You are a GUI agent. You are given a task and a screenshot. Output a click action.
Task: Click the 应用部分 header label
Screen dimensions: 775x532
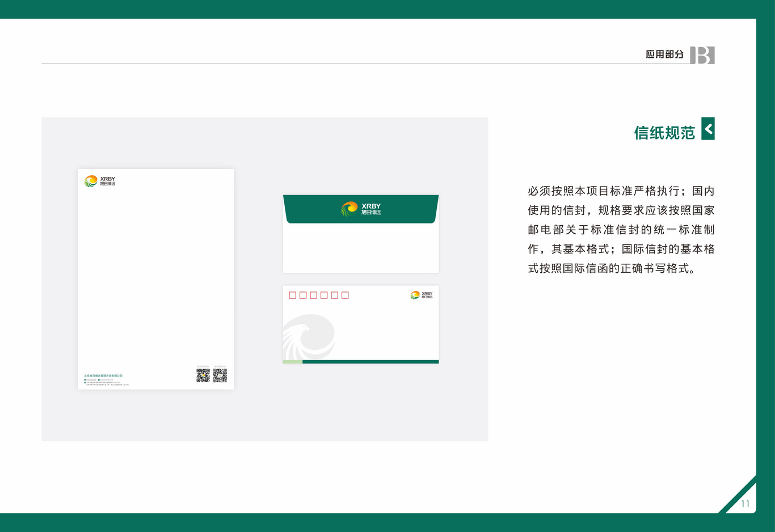coord(664,54)
